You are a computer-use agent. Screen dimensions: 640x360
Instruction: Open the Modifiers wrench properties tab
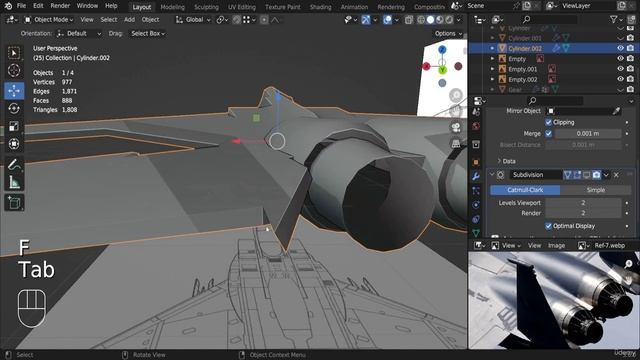click(x=476, y=176)
